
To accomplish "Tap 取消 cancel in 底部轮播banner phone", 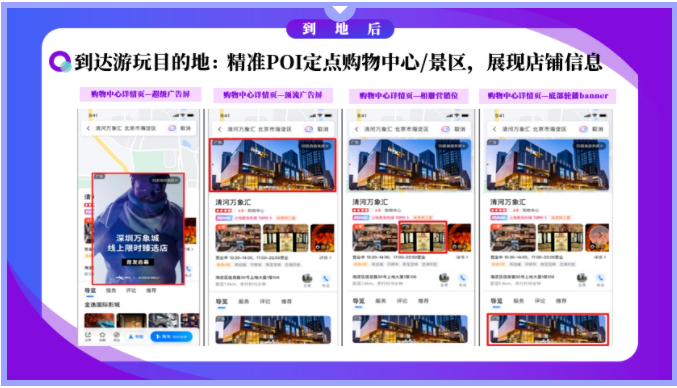I will (598, 129).
